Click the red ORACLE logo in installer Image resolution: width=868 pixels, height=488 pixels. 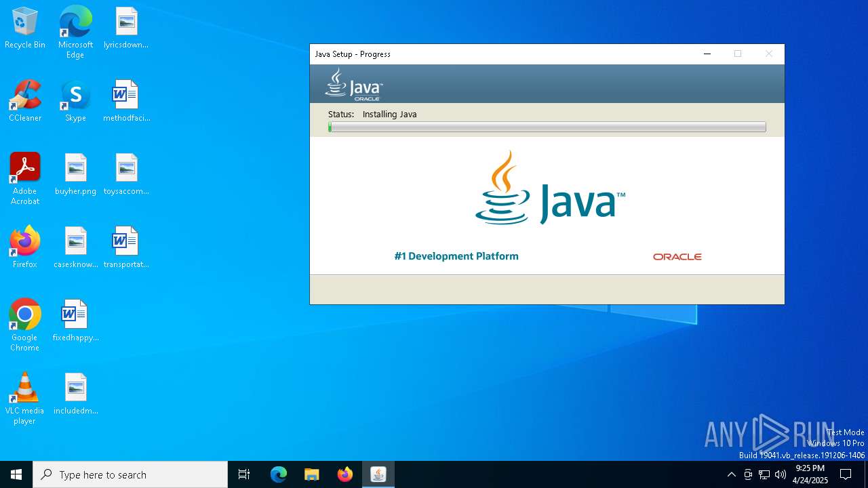[x=677, y=257]
